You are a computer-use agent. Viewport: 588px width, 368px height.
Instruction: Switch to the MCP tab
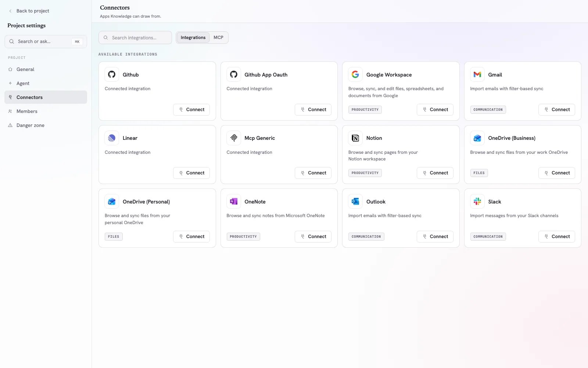click(x=218, y=38)
